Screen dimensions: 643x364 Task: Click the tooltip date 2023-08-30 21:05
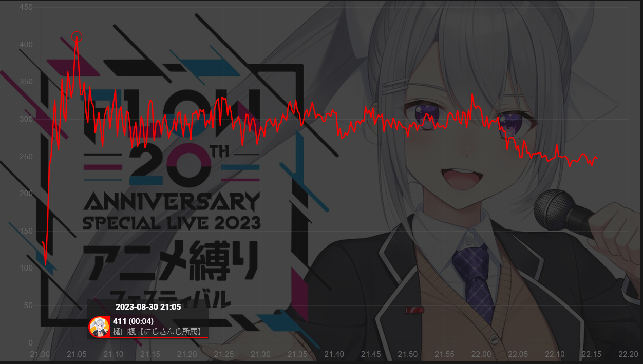point(148,307)
